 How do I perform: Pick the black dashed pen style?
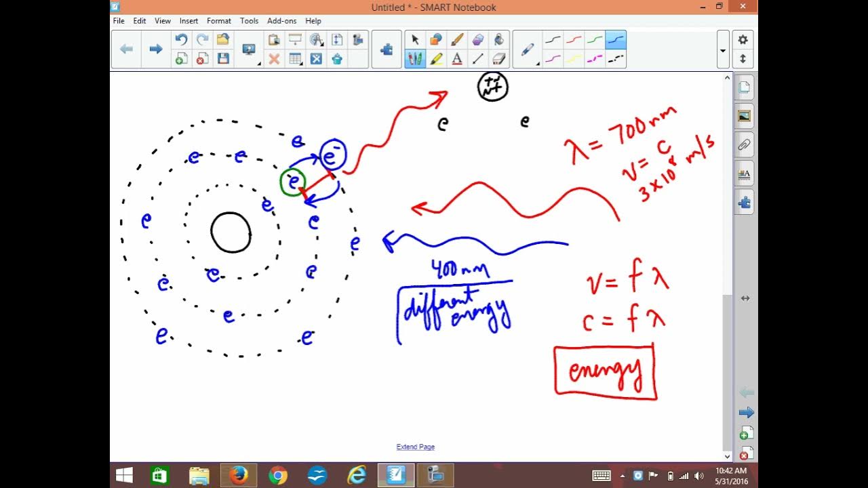[x=616, y=59]
